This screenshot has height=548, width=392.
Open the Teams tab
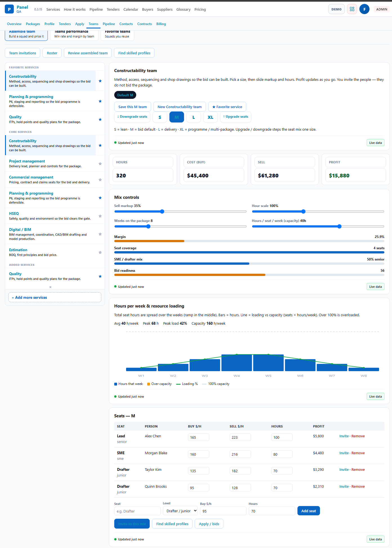(93, 24)
